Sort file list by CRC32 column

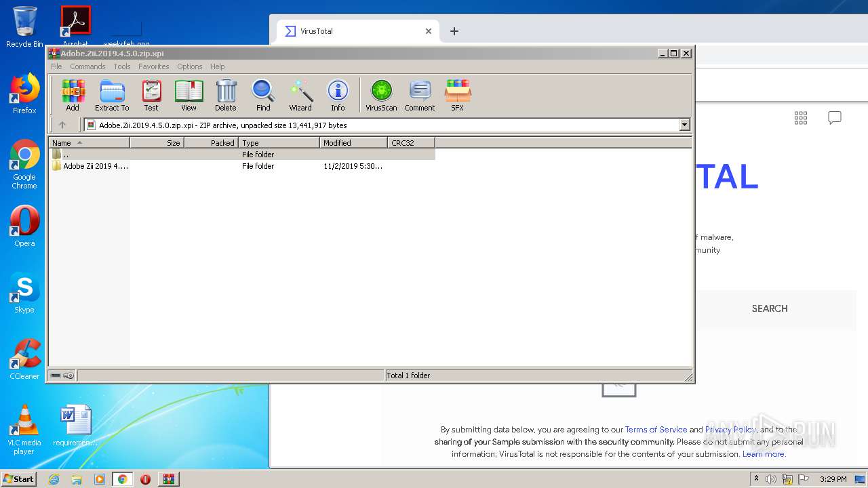(x=411, y=143)
